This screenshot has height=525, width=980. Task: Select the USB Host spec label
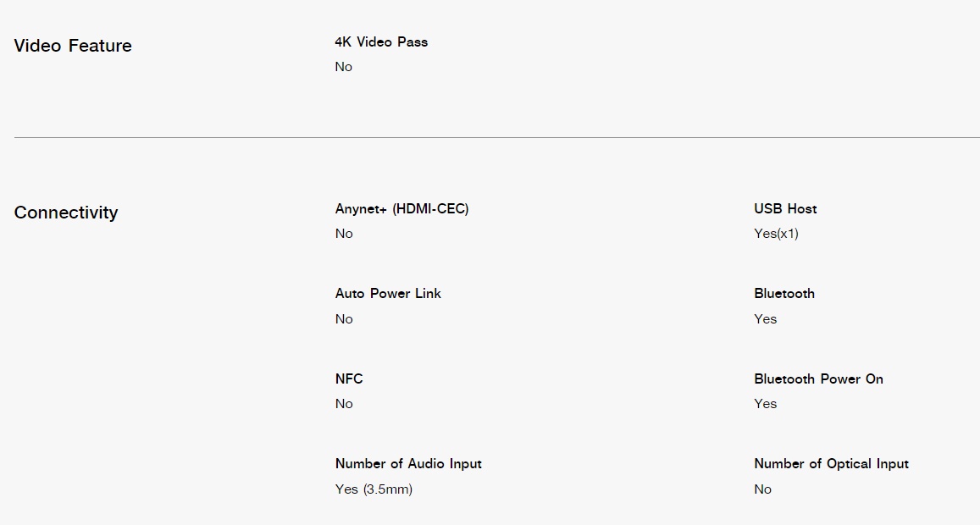click(x=786, y=209)
